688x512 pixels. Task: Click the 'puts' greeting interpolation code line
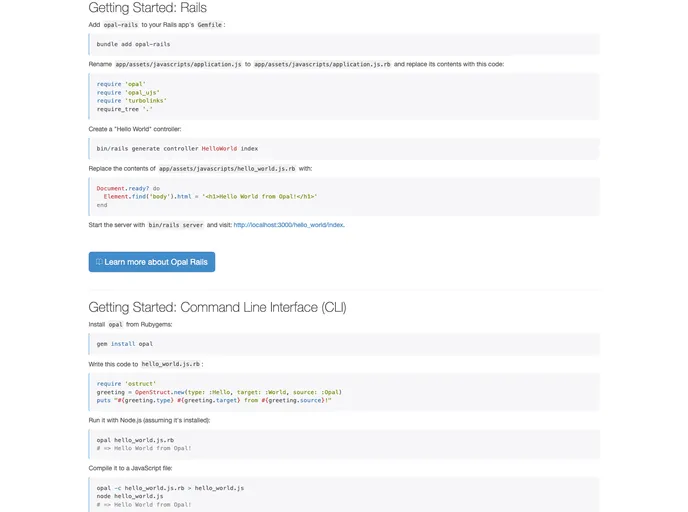pyautogui.click(x=214, y=401)
